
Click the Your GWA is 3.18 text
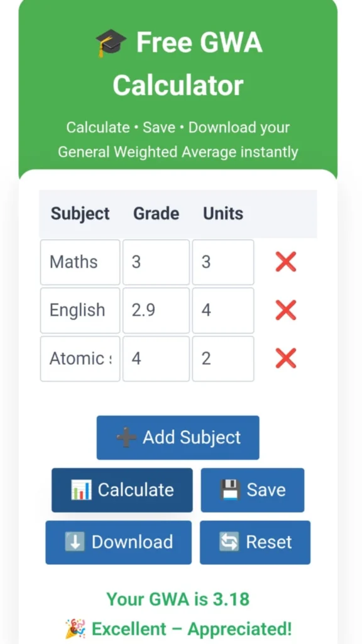tap(178, 599)
